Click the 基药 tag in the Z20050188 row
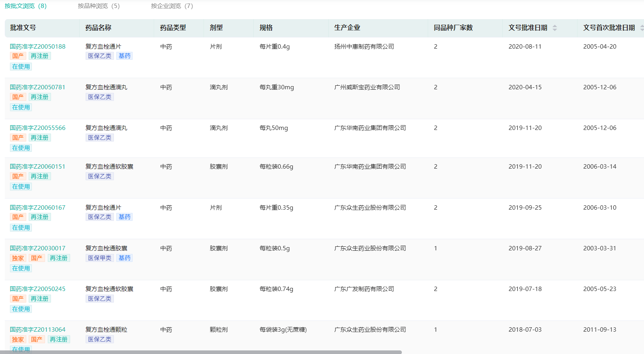 (x=125, y=56)
